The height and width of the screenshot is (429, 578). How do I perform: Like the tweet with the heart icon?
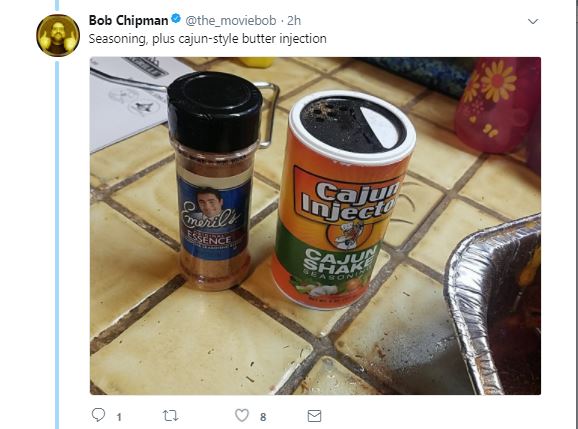(x=242, y=415)
